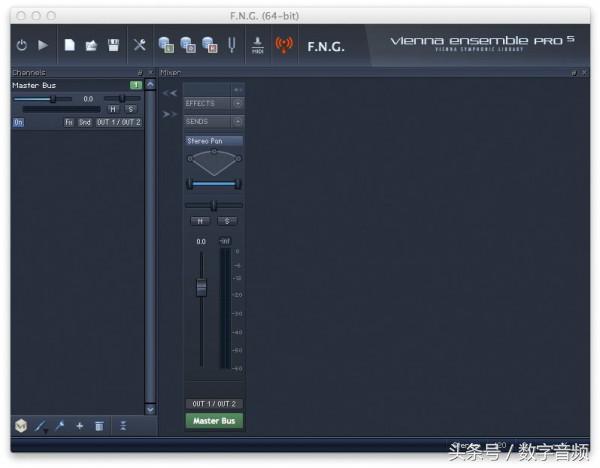Undock the Channels panel float button
Screen dimensions: 600x468
(140, 72)
